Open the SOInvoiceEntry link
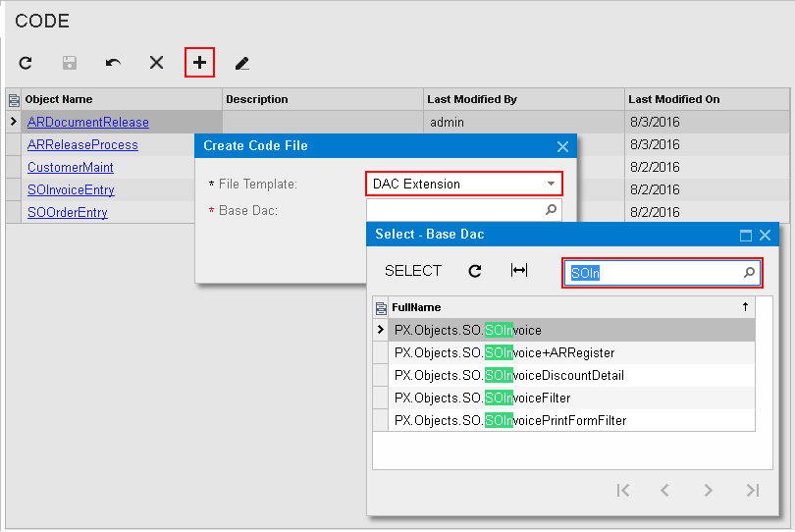This screenshot has height=532, width=795. point(71,190)
